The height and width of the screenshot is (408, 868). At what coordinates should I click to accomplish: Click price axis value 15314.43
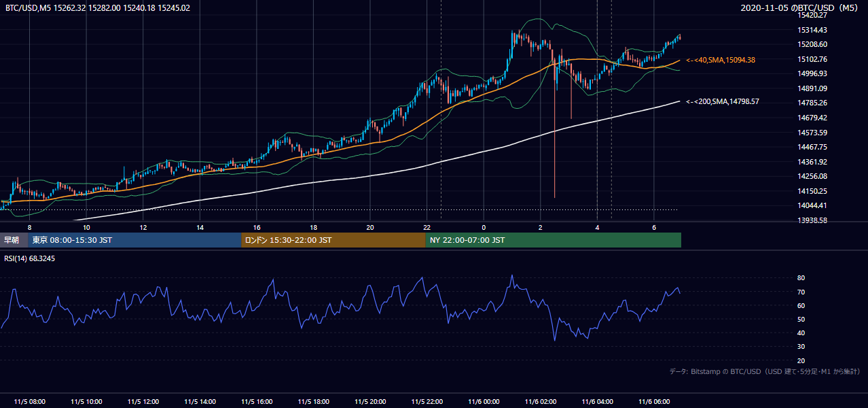pos(813,30)
